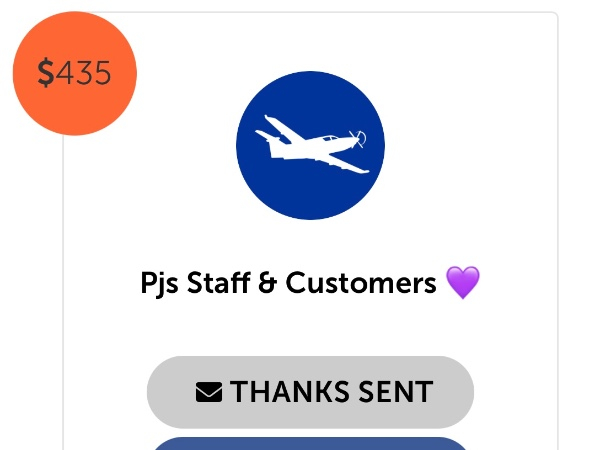Click the word Staff in the name

coord(218,282)
